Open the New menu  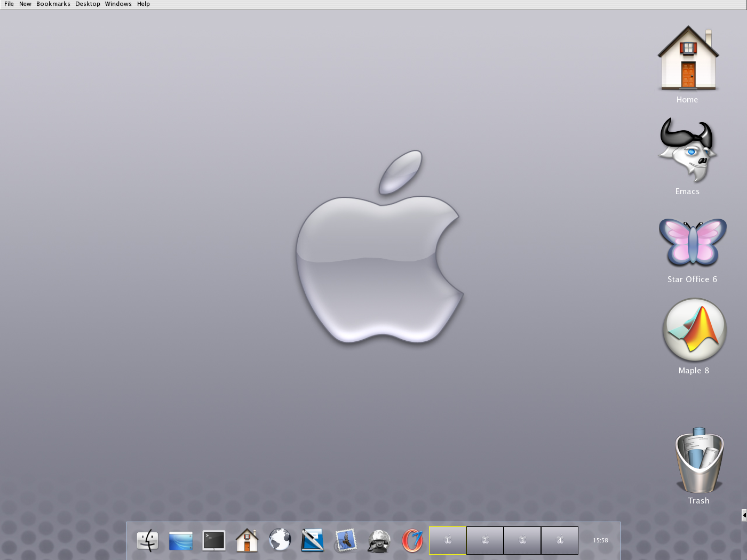pyautogui.click(x=25, y=4)
